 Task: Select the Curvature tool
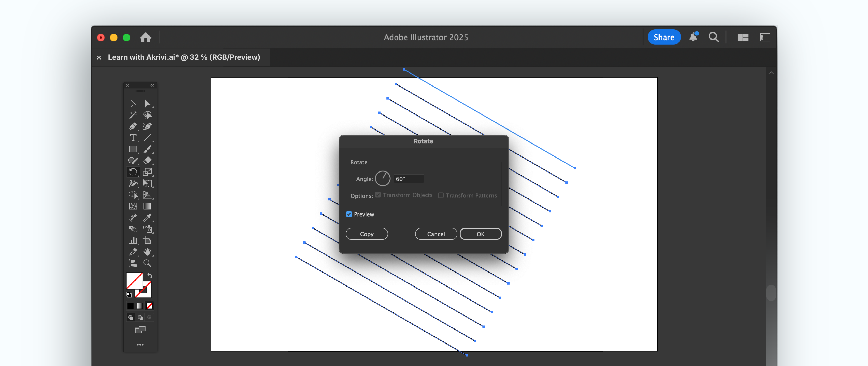click(x=147, y=126)
